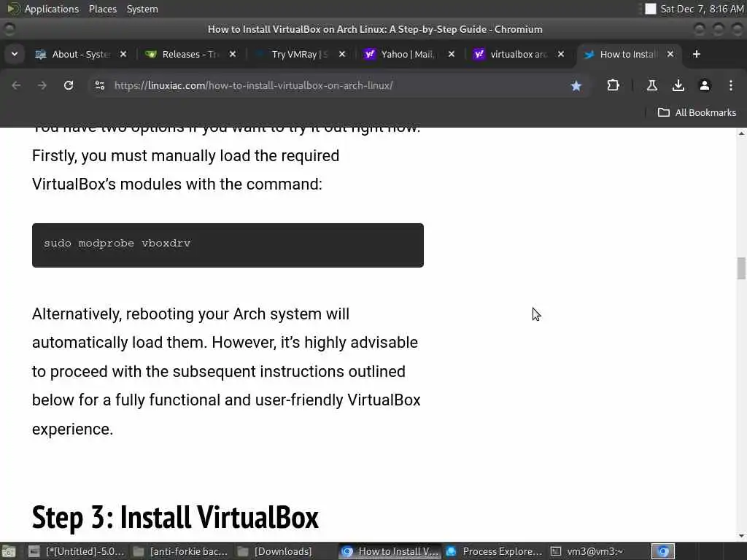Click the Applications menu logo icon
The height and width of the screenshot is (560, 747).
(13, 9)
